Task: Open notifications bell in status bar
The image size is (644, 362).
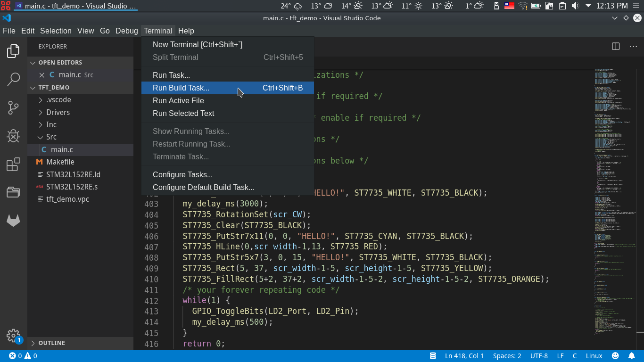Action: 632,356
